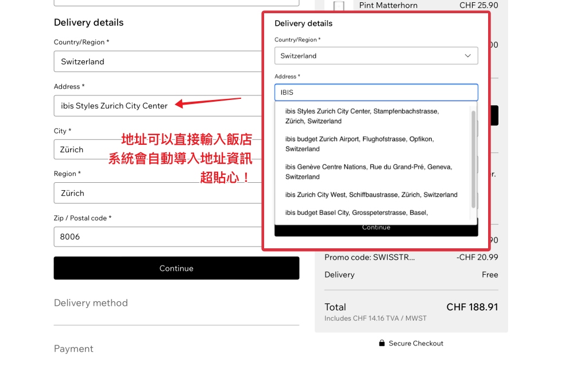This screenshot has width=588, height=369.
Task: Click the Region field showing Zürich
Action: point(157,193)
